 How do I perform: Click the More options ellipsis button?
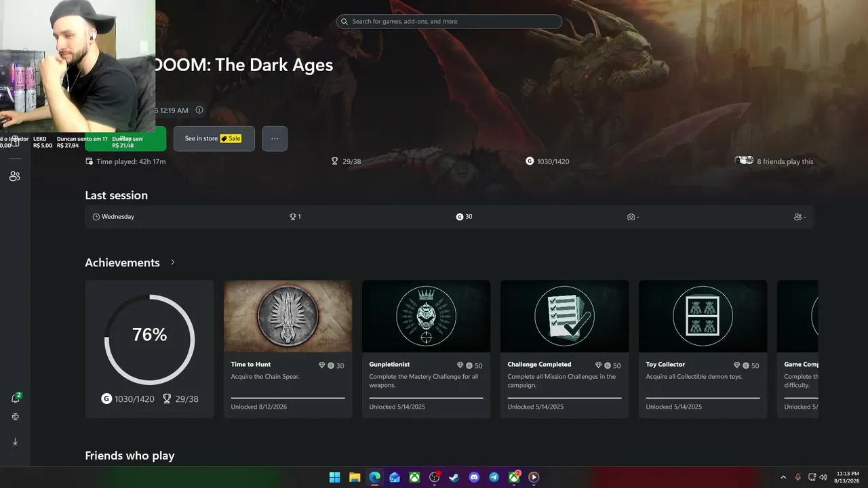tap(275, 138)
